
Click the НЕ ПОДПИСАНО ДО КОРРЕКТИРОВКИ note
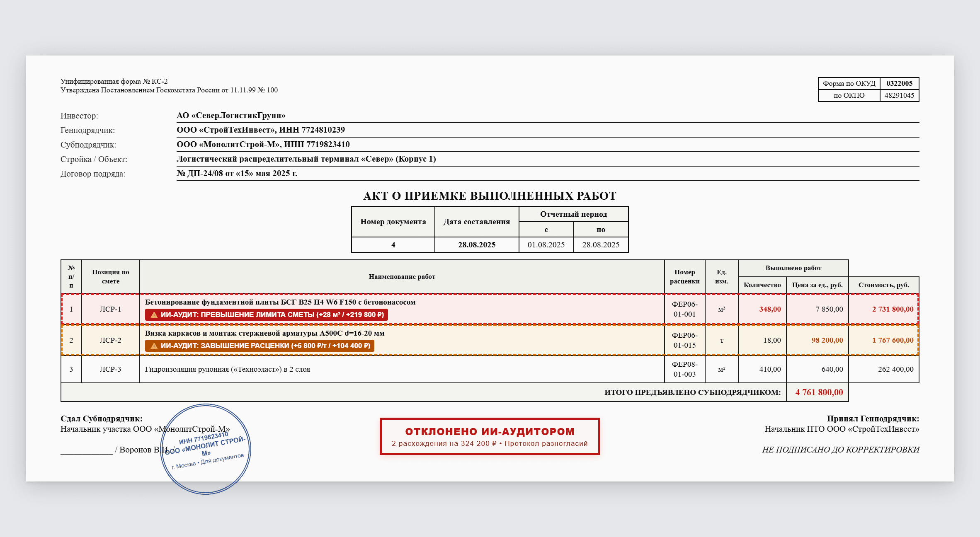(x=840, y=450)
